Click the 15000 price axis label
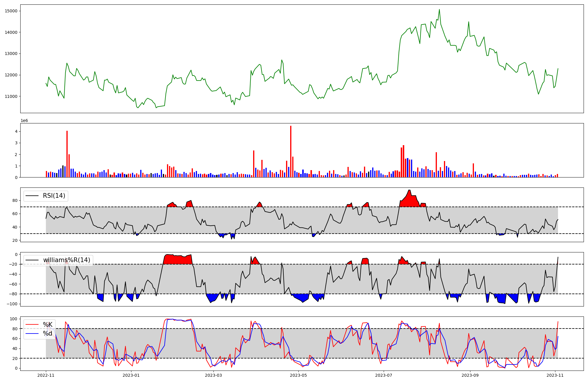This screenshot has height=382, width=588. pyautogui.click(x=11, y=11)
